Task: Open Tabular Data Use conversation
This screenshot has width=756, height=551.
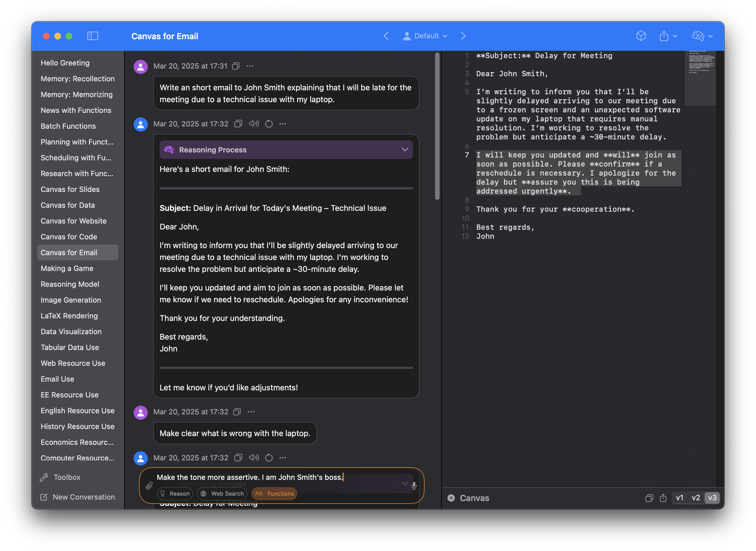Action: click(x=78, y=347)
